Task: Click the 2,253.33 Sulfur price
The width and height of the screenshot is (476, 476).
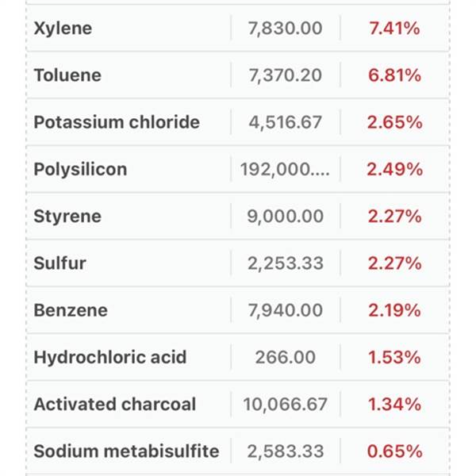Action: [x=285, y=263]
